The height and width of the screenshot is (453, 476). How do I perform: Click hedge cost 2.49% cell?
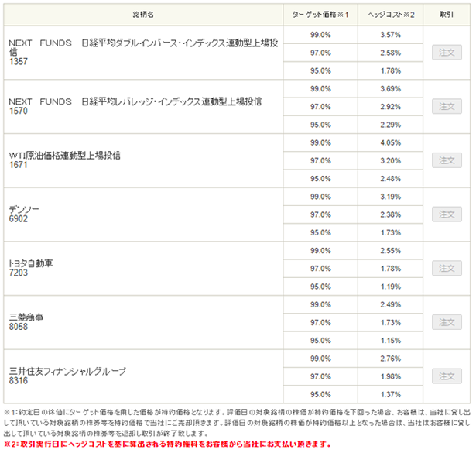(390, 304)
